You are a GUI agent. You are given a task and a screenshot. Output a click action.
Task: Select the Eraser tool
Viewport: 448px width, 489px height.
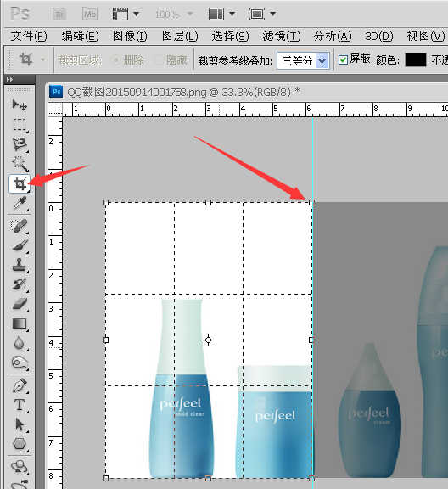tap(20, 304)
